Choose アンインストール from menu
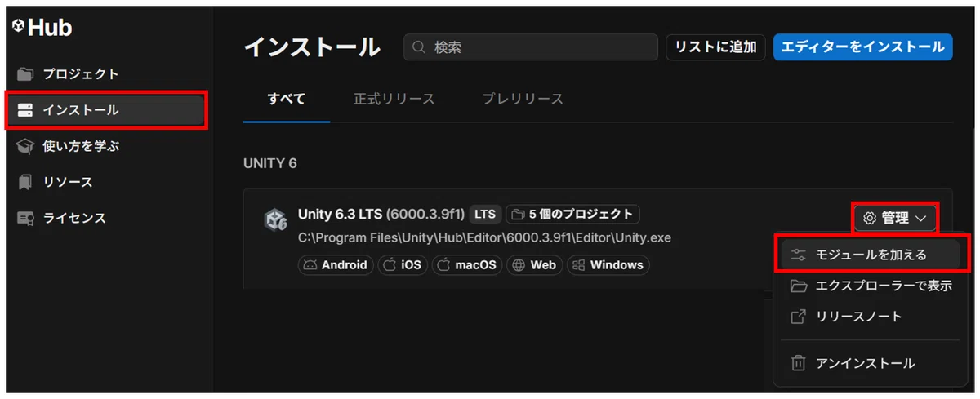Viewport: 980px width, 399px height. click(x=871, y=363)
